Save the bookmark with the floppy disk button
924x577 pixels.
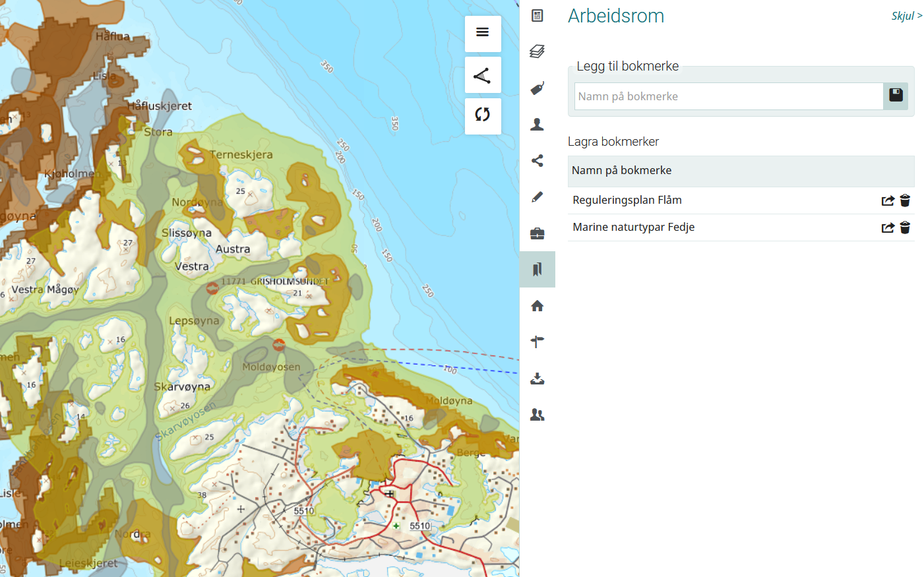point(896,96)
